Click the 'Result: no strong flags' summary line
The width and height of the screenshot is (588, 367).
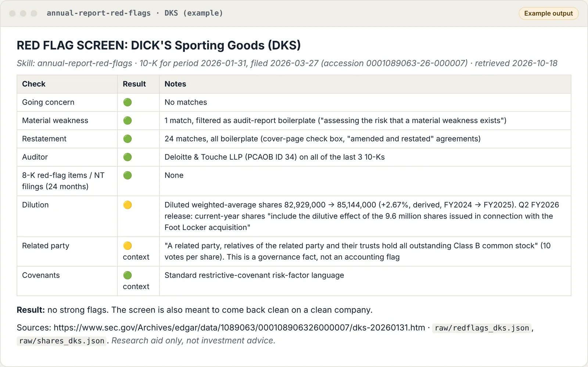pyautogui.click(x=194, y=310)
